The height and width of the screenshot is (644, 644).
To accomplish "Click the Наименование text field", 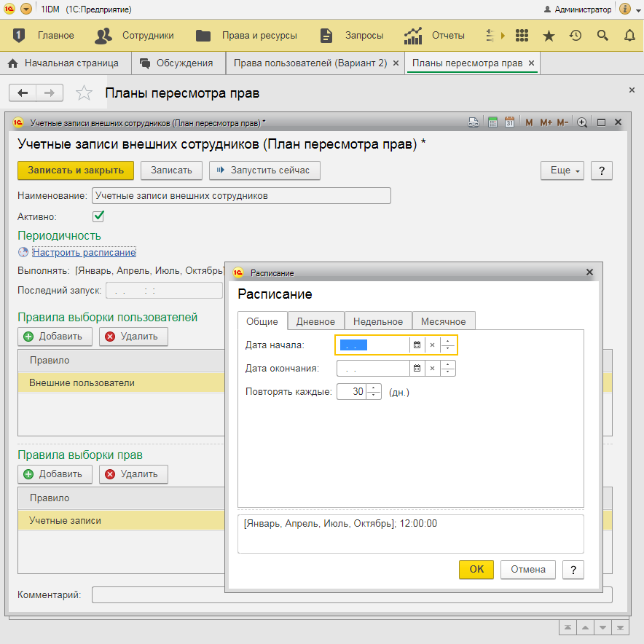I will click(240, 195).
